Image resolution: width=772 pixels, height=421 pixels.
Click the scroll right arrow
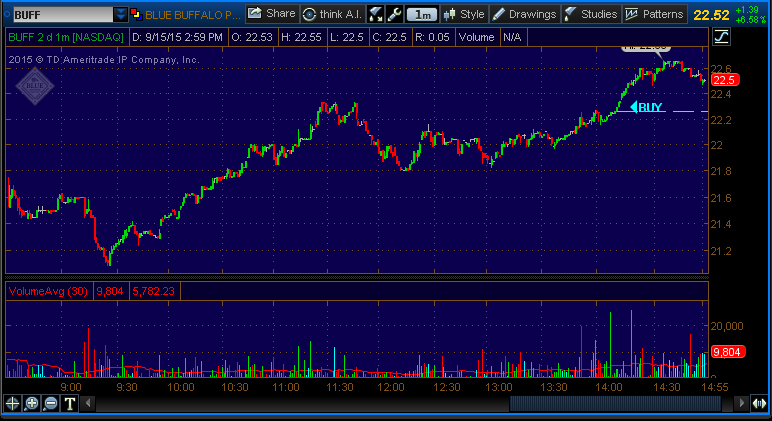pos(741,403)
